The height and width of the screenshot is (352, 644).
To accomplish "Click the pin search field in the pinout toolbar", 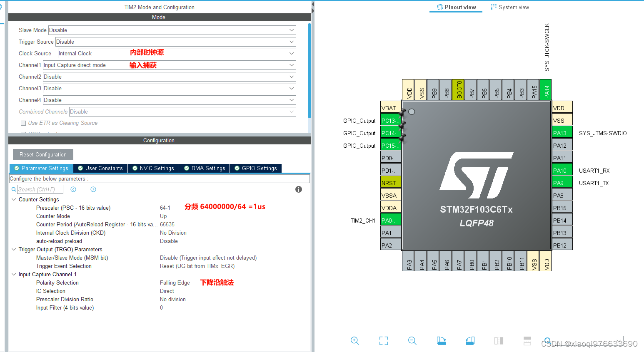I will [x=588, y=341].
